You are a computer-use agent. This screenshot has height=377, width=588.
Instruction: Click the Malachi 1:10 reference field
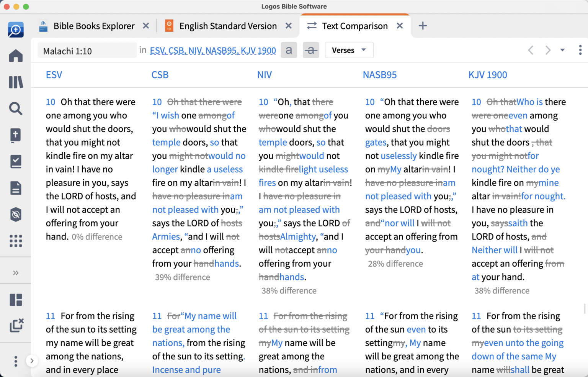click(87, 51)
